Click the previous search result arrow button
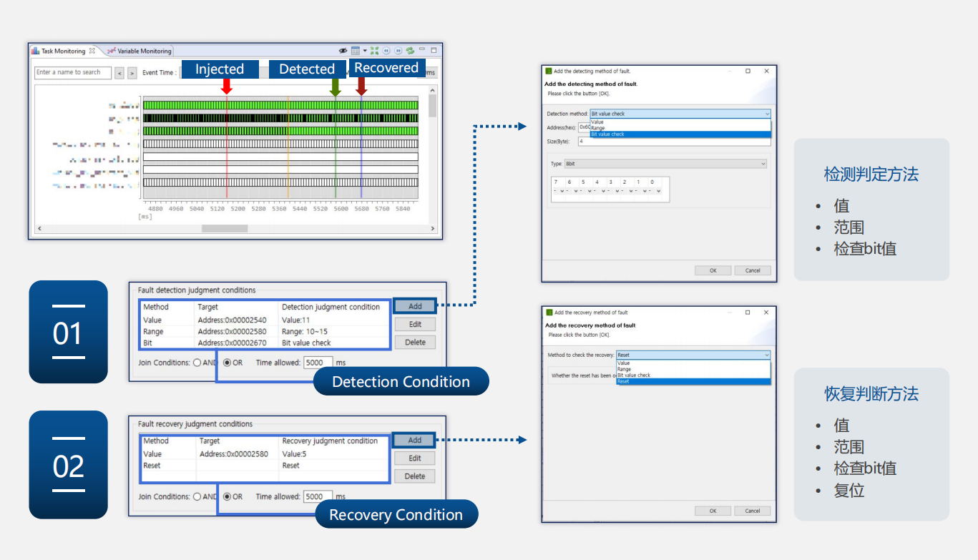Screen dimensions: 978x560 coord(119,73)
